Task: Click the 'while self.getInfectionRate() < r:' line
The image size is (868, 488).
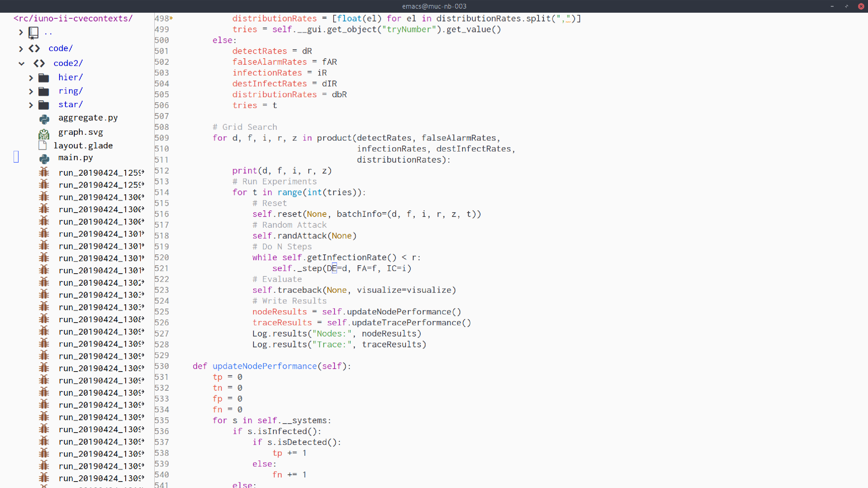Action: coord(336,258)
